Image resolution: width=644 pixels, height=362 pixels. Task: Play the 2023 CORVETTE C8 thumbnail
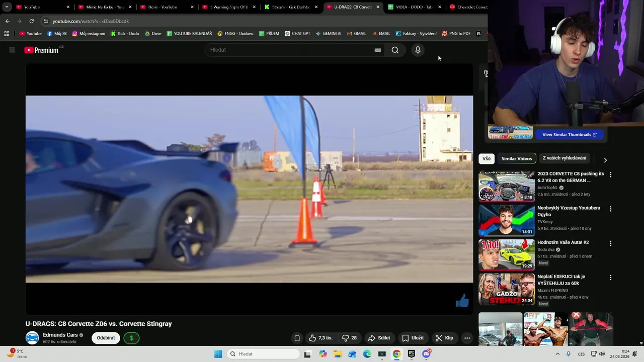point(507,186)
